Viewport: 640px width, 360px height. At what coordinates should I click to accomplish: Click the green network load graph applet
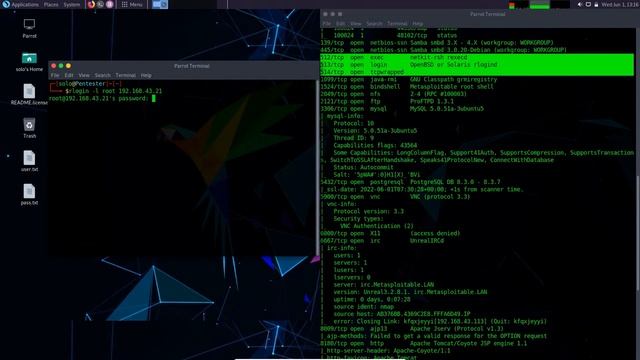(539, 5)
